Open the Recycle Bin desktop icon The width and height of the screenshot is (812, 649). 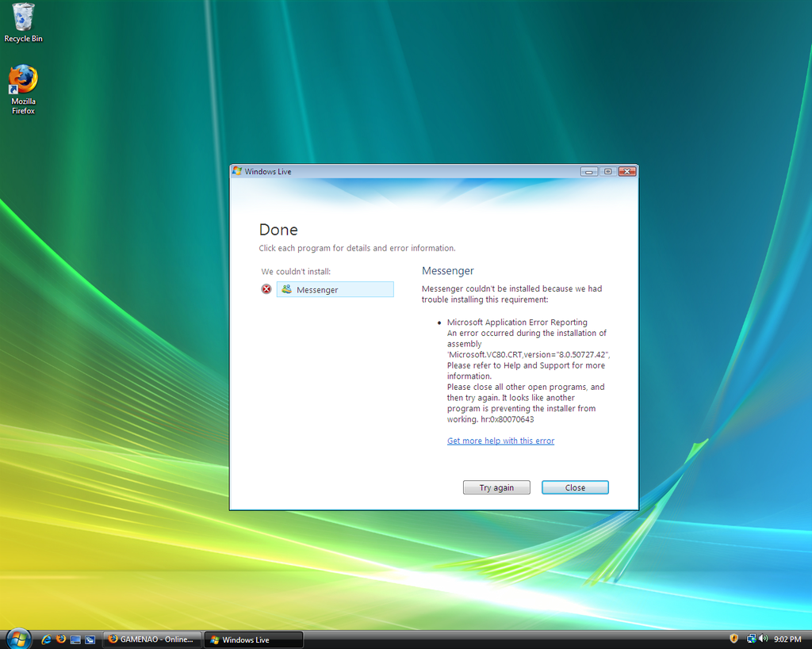[x=23, y=23]
